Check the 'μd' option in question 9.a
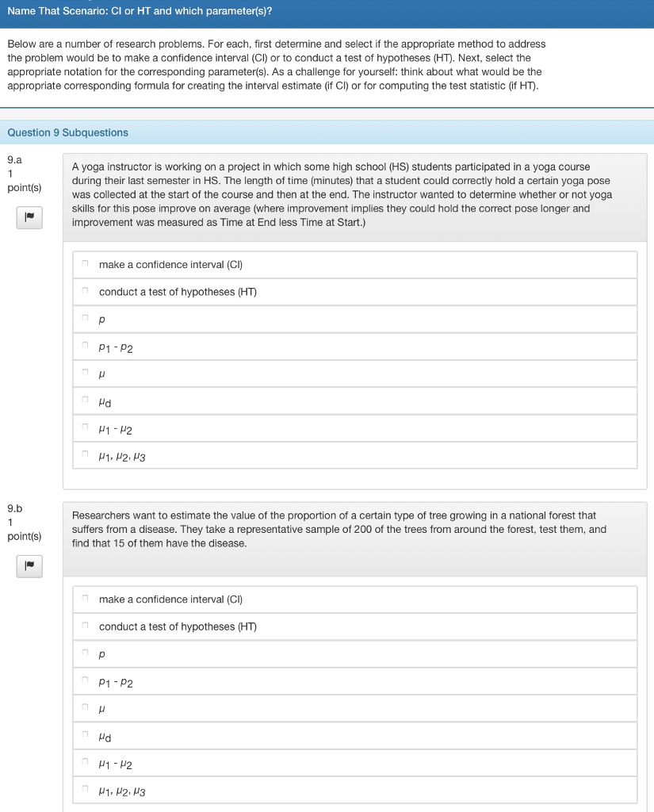This screenshot has width=654, height=812. point(85,398)
